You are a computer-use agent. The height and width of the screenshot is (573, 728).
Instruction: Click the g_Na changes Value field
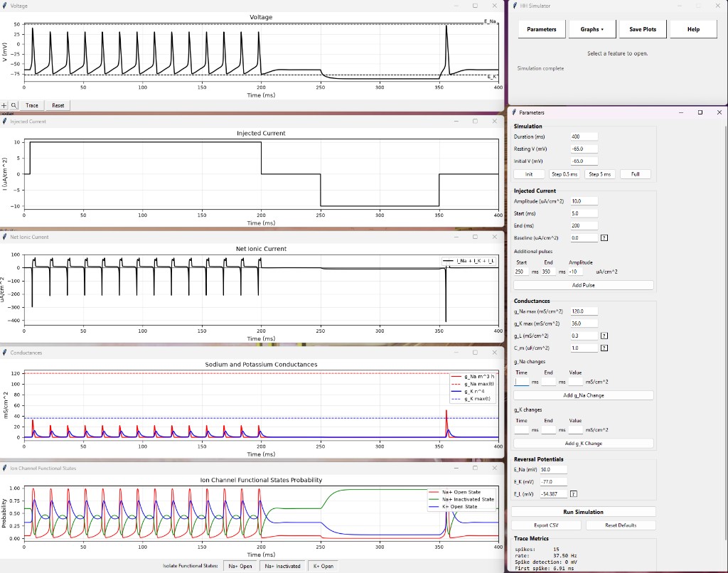coord(575,382)
